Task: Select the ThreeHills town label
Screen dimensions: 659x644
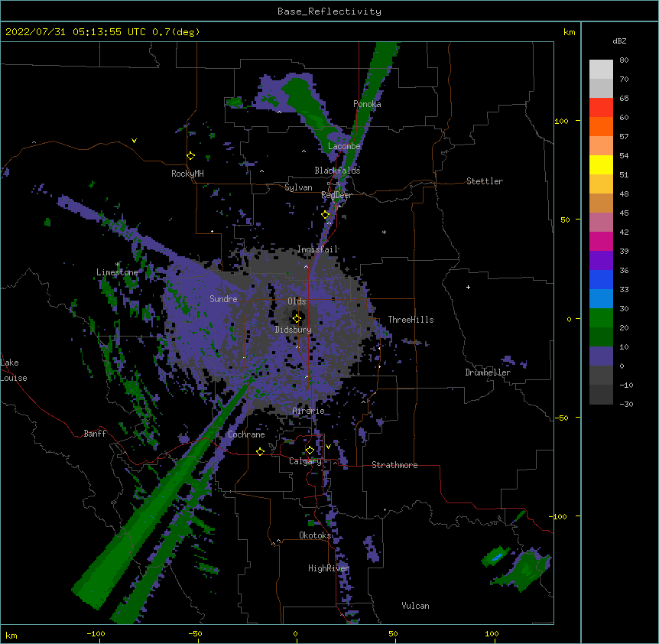Action: (x=411, y=320)
